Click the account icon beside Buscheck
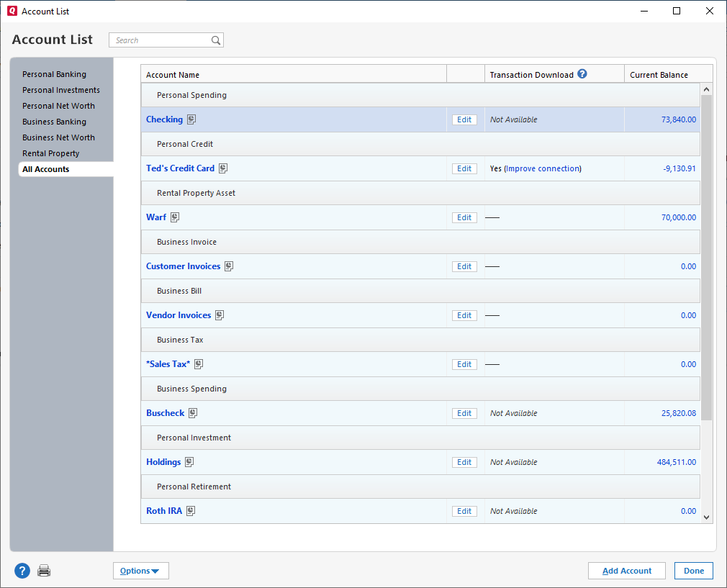Viewport: 727px width, 588px height. click(x=192, y=412)
